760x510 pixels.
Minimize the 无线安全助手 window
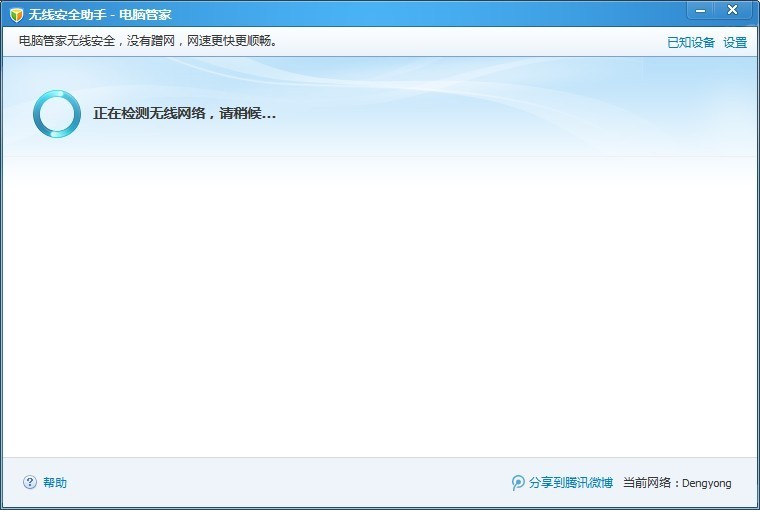point(700,10)
